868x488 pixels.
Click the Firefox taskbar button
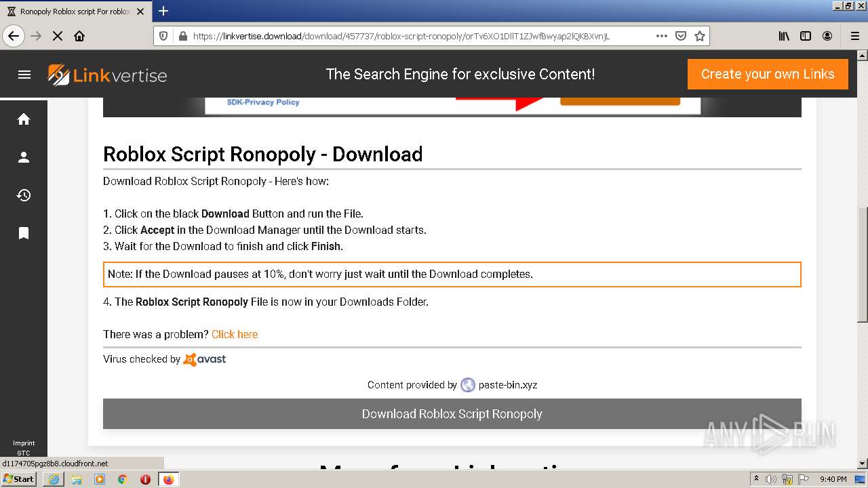coord(168,479)
